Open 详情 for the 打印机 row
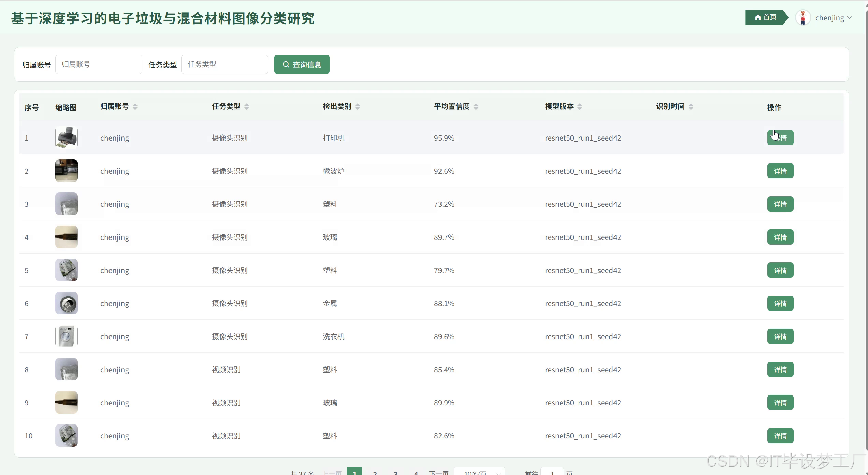Image resolution: width=868 pixels, height=475 pixels. coord(780,138)
